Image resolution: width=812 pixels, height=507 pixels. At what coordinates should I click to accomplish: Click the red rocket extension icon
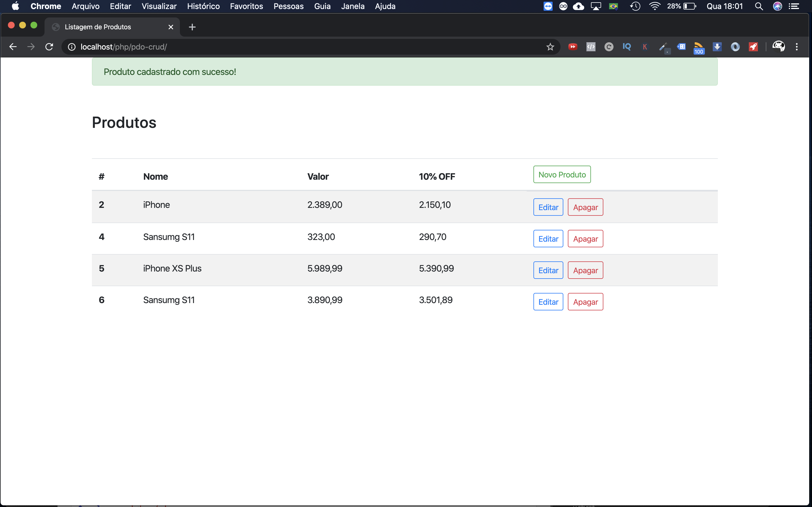click(x=753, y=47)
